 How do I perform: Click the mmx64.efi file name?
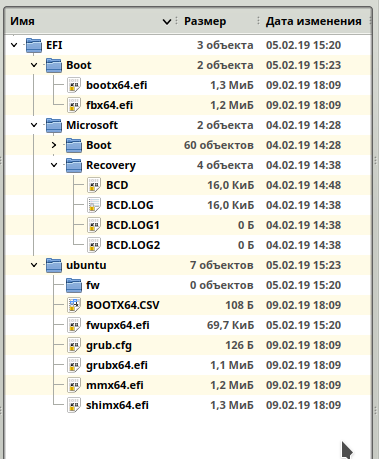[115, 385]
